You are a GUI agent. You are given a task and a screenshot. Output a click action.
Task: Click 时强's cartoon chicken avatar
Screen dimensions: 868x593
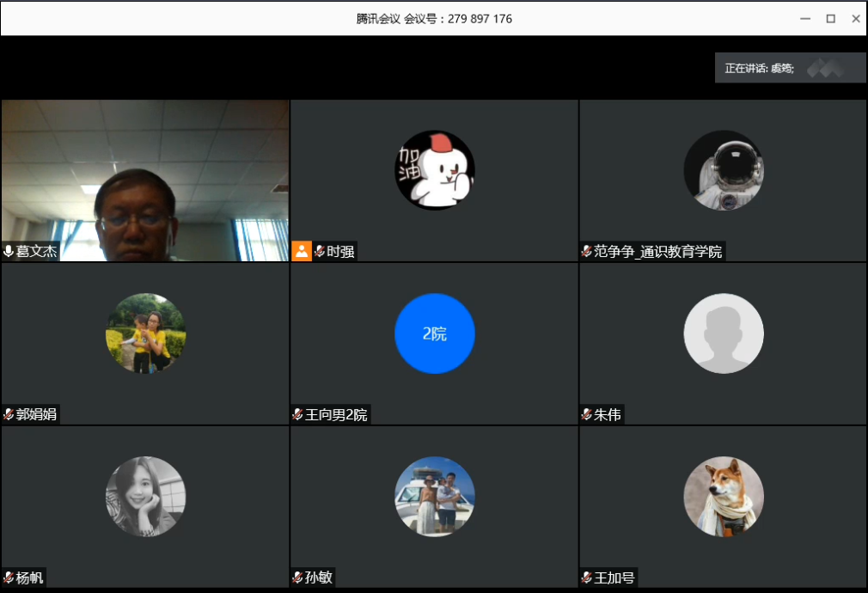tap(434, 170)
